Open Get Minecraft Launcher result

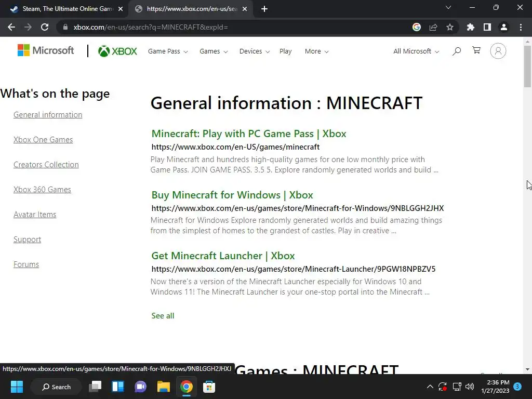pyautogui.click(x=223, y=256)
